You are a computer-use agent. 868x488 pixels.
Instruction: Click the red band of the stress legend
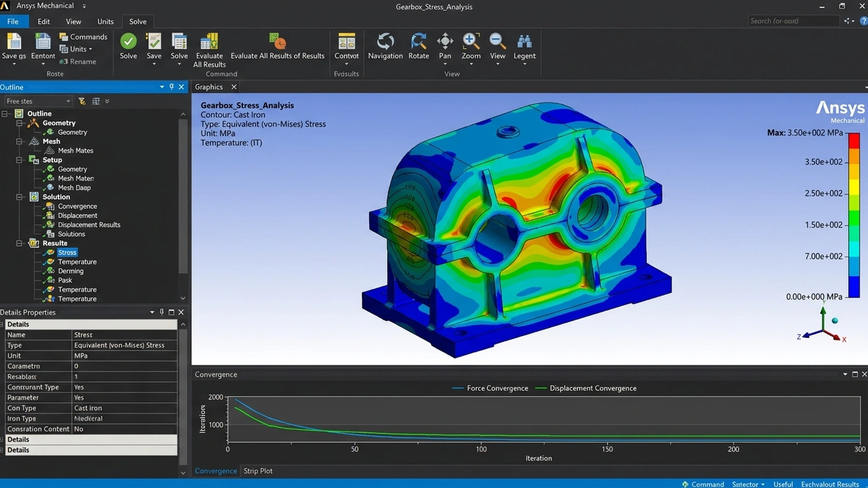click(854, 140)
